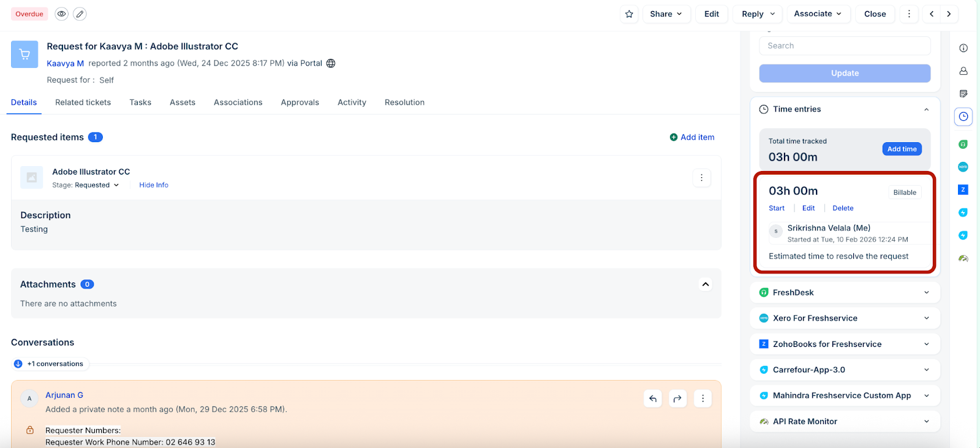Viewport: 980px width, 448px height.
Task: Click Add time button
Action: click(x=902, y=149)
